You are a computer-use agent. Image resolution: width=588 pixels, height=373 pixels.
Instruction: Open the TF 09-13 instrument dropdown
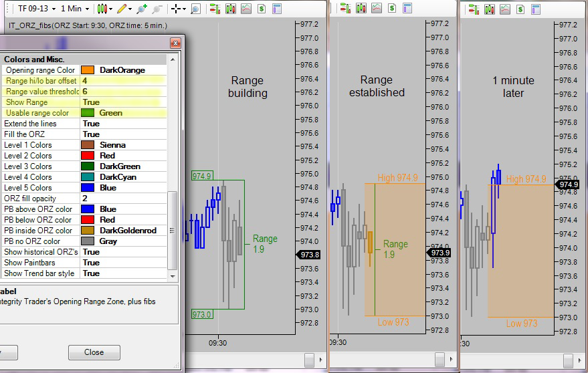[x=37, y=8]
